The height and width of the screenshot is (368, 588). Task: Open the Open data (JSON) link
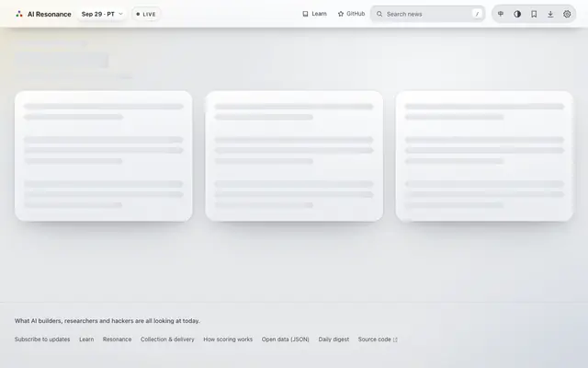click(286, 339)
